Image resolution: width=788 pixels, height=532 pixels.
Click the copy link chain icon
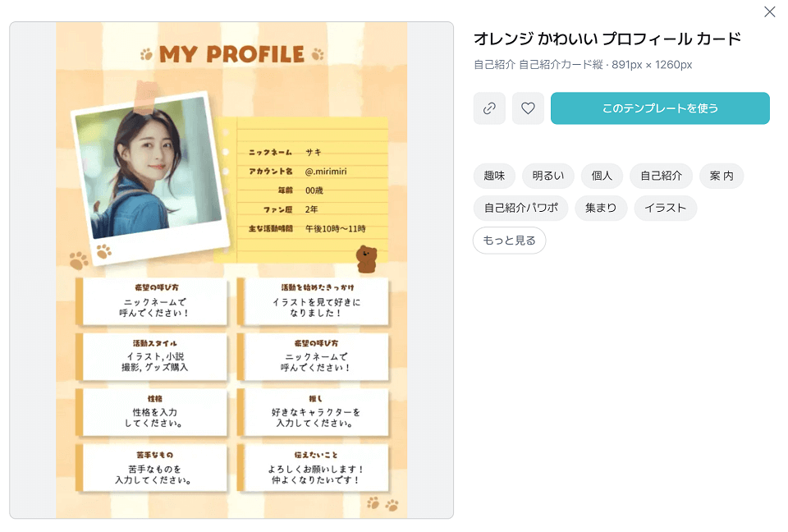coord(489,108)
